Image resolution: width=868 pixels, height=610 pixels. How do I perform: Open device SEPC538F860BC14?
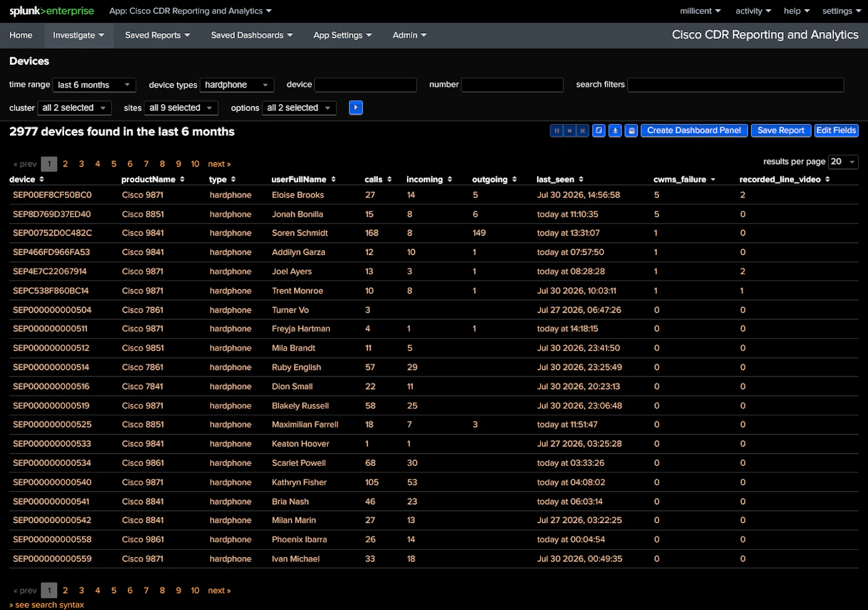pyautogui.click(x=51, y=291)
